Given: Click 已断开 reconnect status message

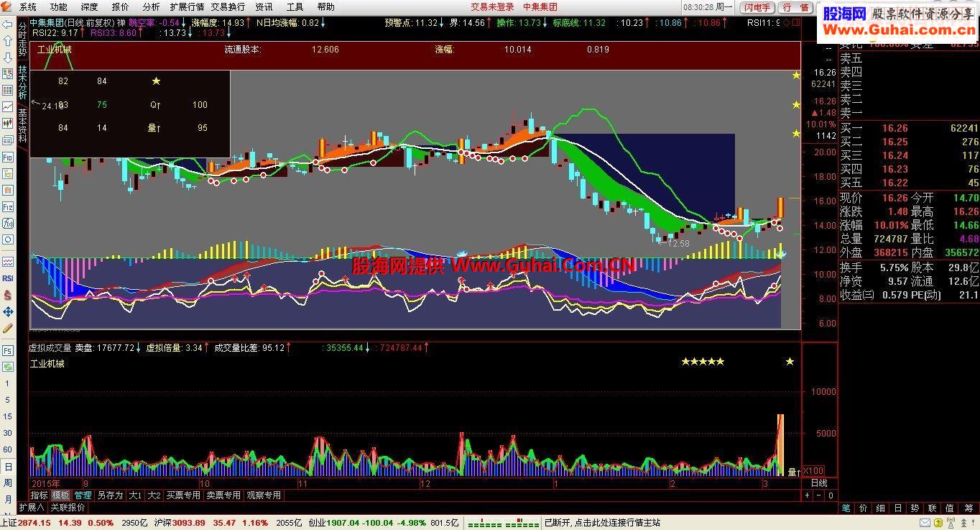Looking at the screenshot, I should 602,523.
